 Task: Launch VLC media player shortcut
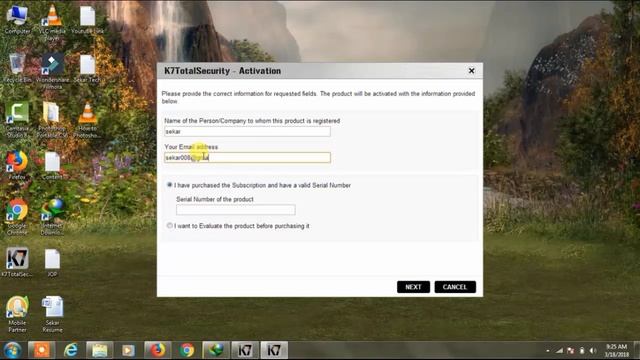[52, 22]
